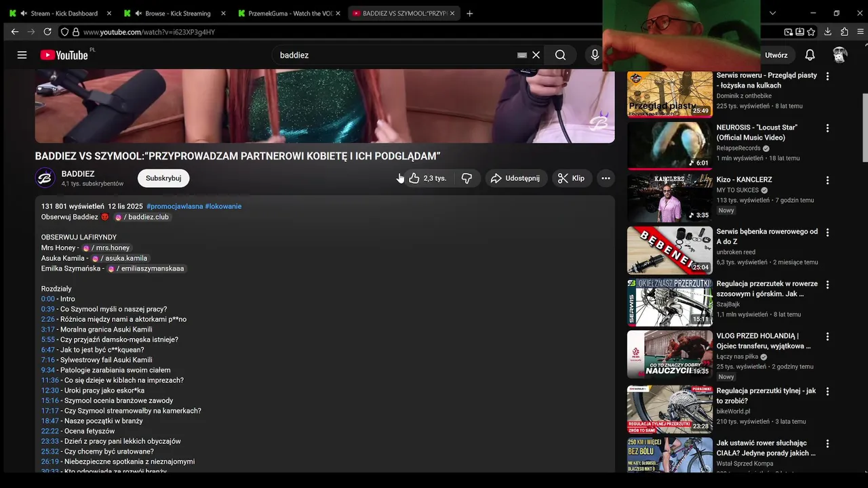
Task: Open the YouTube hamburger guide menu
Action: 22,55
